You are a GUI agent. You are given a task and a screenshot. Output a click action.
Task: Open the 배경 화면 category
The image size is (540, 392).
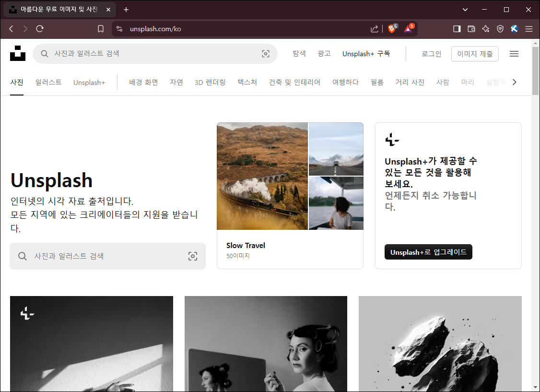point(143,83)
